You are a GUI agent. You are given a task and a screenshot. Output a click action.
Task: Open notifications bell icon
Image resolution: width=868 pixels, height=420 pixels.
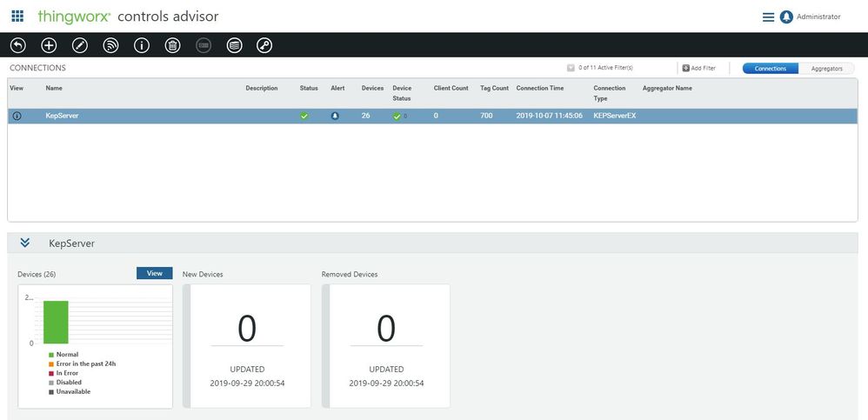(x=786, y=17)
